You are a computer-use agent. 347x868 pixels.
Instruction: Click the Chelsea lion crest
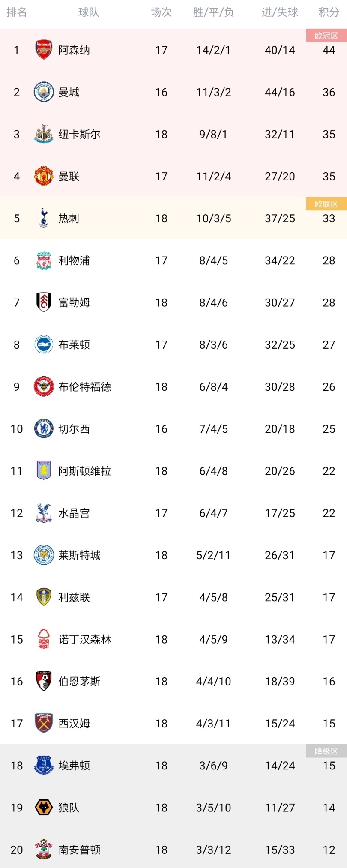(x=44, y=429)
